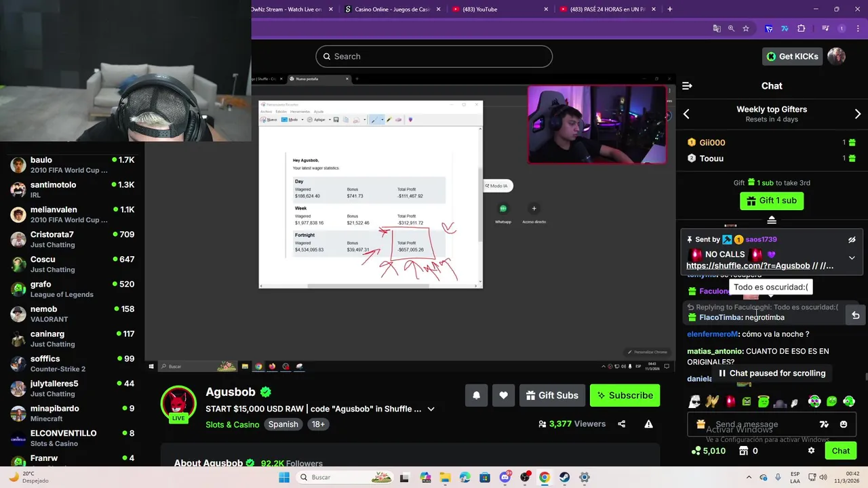Image resolution: width=868 pixels, height=488 pixels.
Task: Open the user profile avatar menu
Action: [x=836, y=56]
